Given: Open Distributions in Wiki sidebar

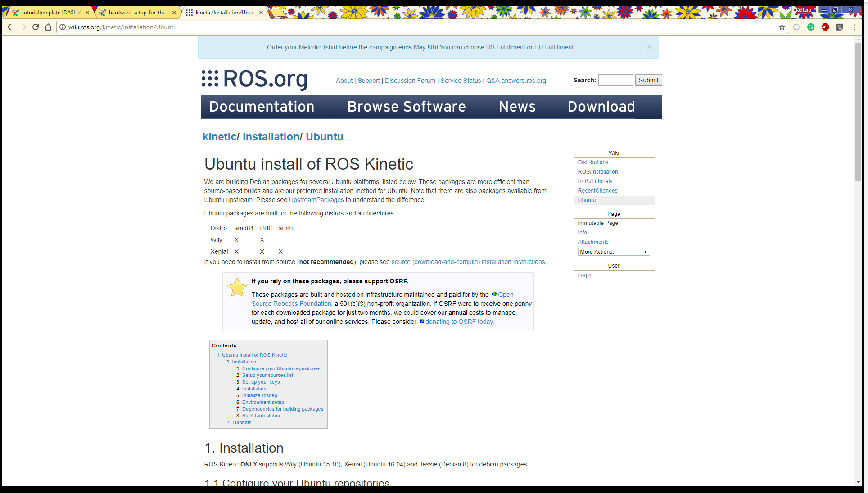Looking at the screenshot, I should pos(593,162).
